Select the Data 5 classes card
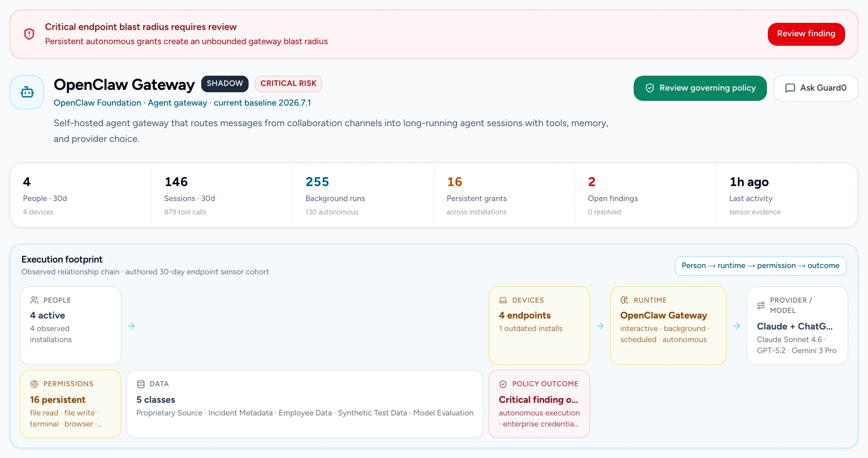Viewport: 868px width, 458px height. 305,404
